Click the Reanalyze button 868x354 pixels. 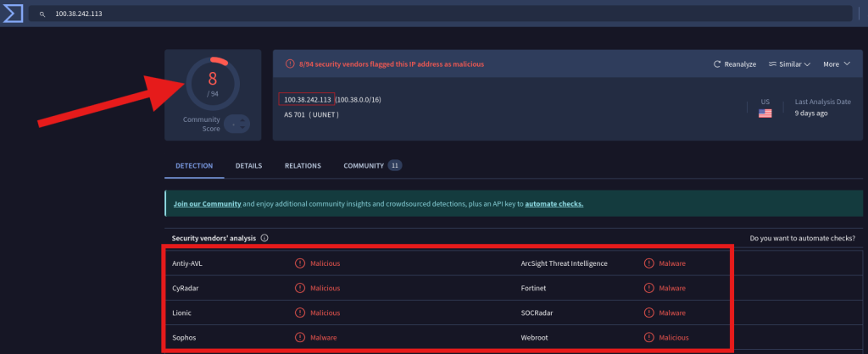pos(735,64)
